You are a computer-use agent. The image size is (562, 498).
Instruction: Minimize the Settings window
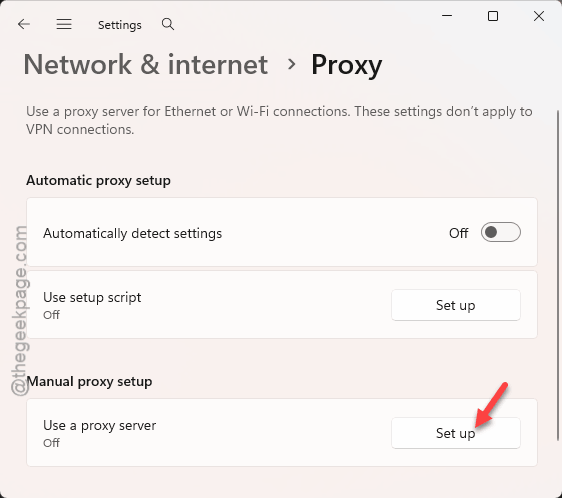point(447,16)
